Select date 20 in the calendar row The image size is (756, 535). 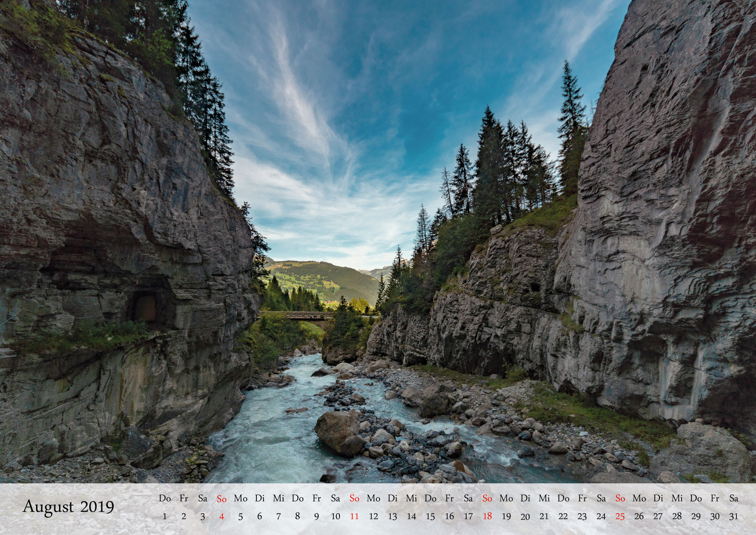pyautogui.click(x=525, y=516)
